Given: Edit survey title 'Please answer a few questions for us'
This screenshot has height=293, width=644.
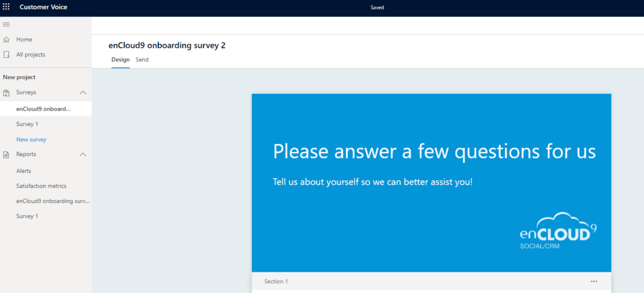Looking at the screenshot, I should (x=434, y=152).
